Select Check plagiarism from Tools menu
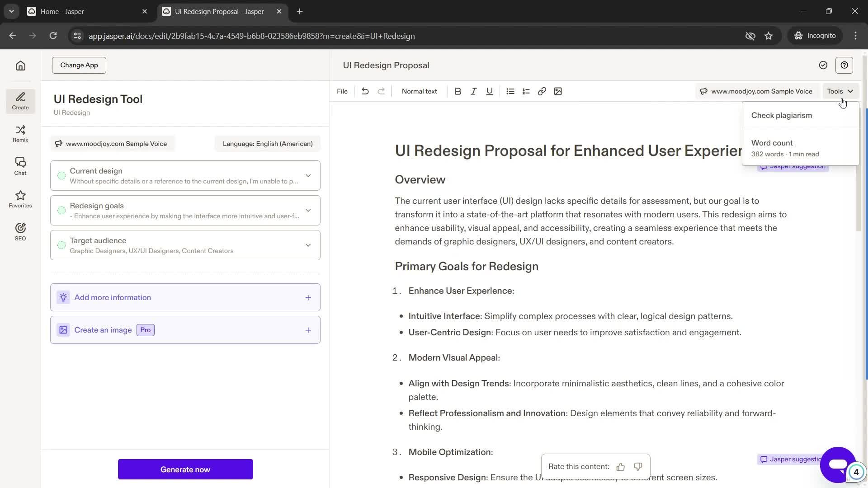The height and width of the screenshot is (488, 868). 783,115
